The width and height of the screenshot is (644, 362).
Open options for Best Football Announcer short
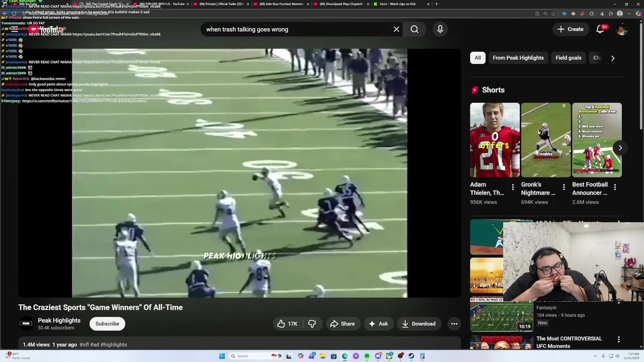[615, 188]
